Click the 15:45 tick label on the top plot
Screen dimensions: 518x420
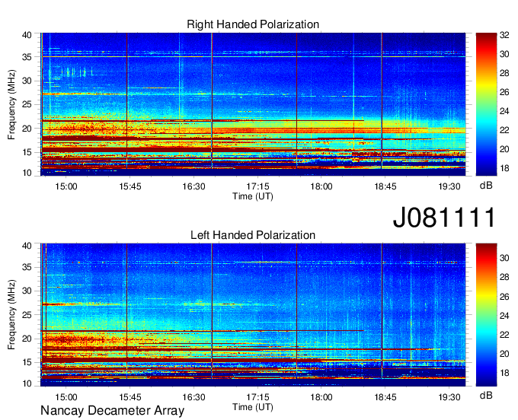point(130,186)
